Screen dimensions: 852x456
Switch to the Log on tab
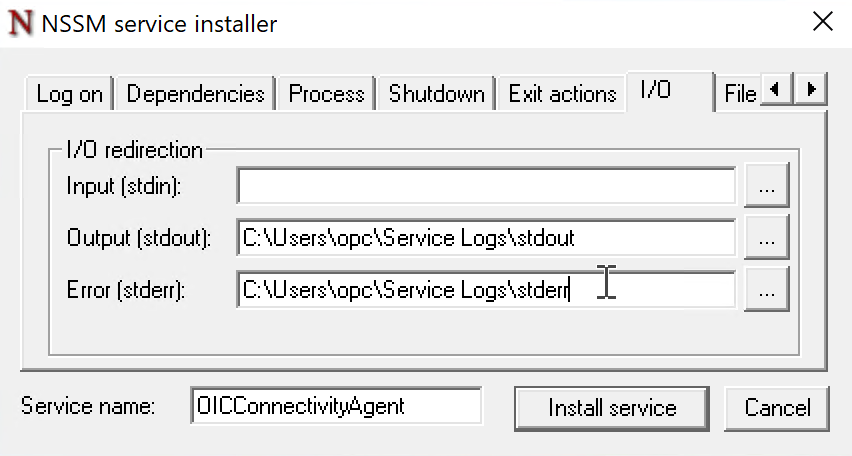(69, 94)
